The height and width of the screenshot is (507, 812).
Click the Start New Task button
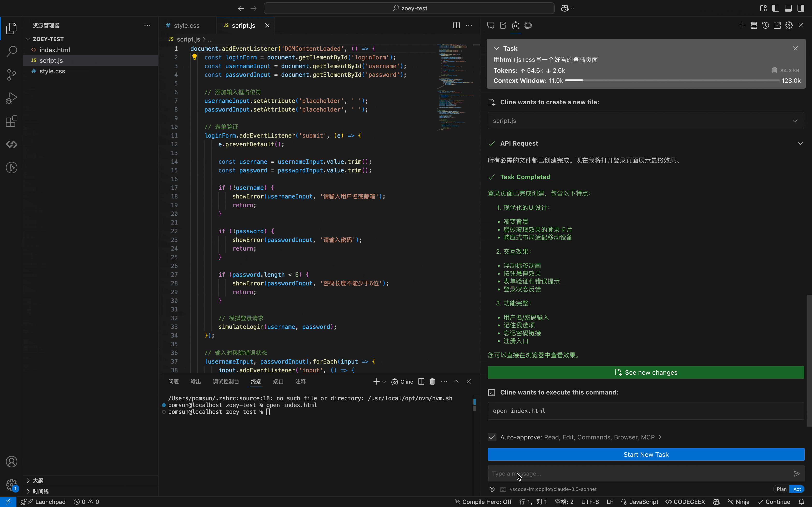(645, 454)
